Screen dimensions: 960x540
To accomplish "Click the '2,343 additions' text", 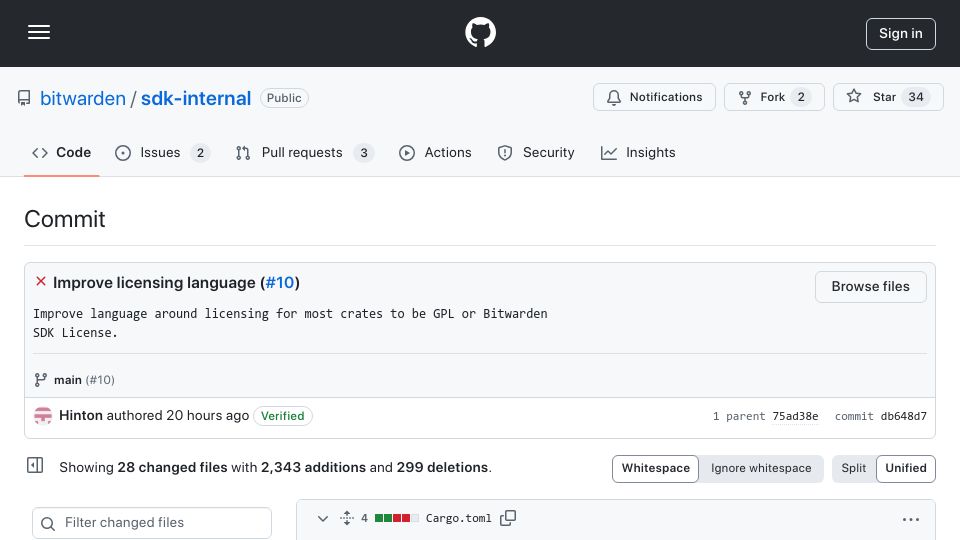I will pyautogui.click(x=313, y=468).
